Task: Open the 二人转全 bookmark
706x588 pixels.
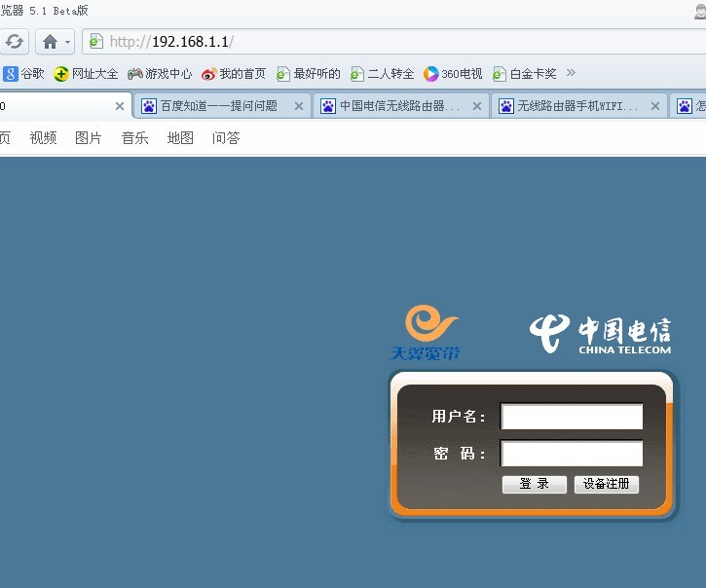Action: 383,73
